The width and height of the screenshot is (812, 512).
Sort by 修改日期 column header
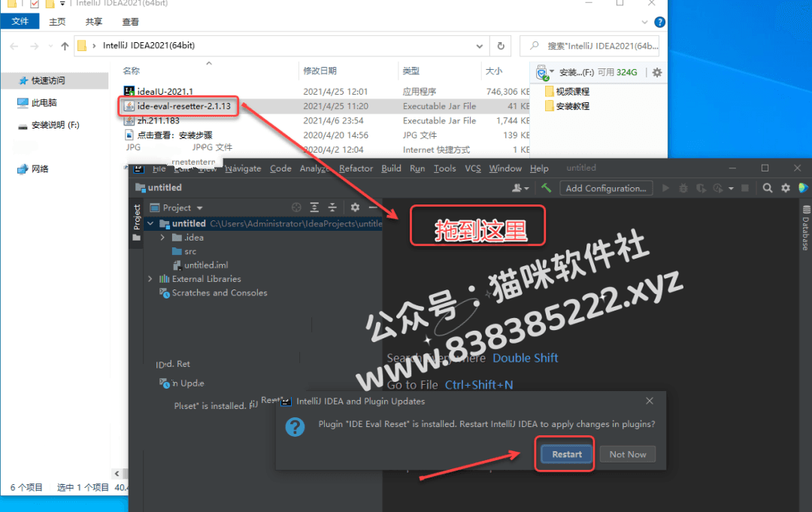click(320, 71)
